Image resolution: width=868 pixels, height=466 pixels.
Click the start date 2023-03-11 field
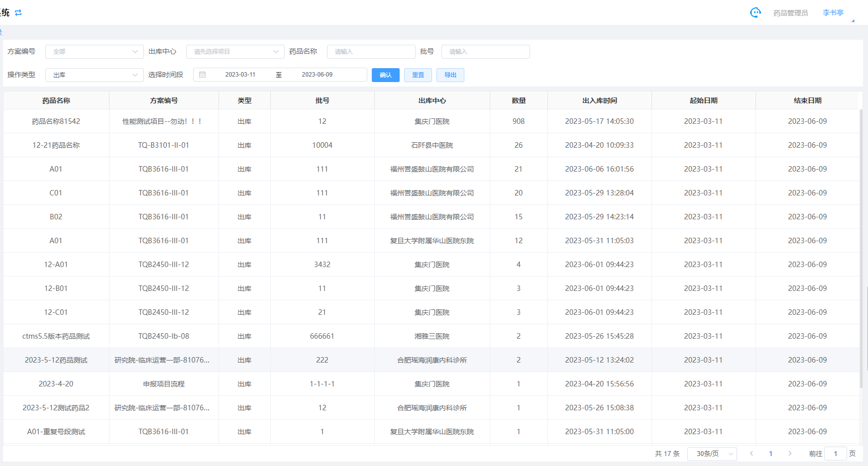(240, 75)
